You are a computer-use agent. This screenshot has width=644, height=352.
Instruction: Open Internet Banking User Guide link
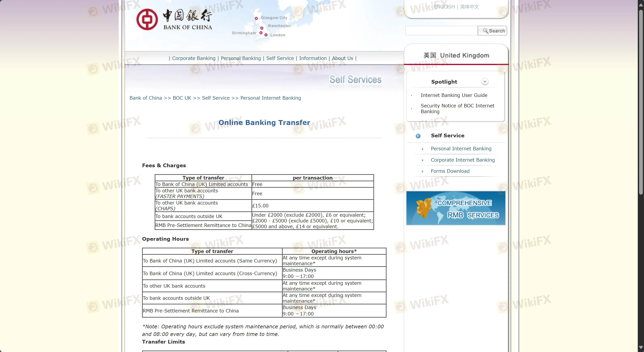454,95
